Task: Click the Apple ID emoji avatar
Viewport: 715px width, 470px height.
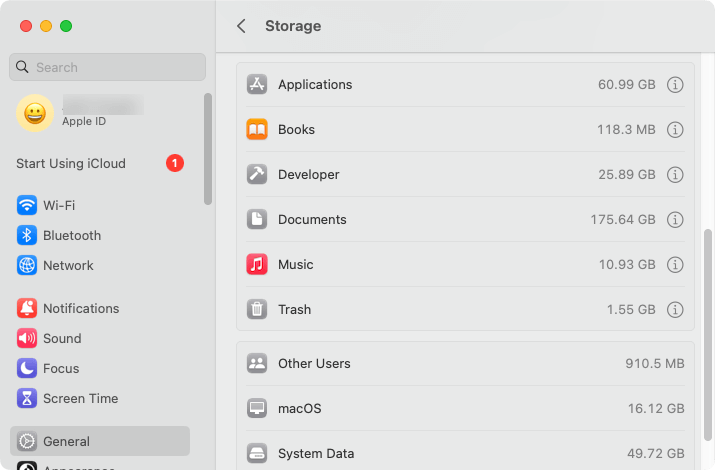Action: point(35,113)
